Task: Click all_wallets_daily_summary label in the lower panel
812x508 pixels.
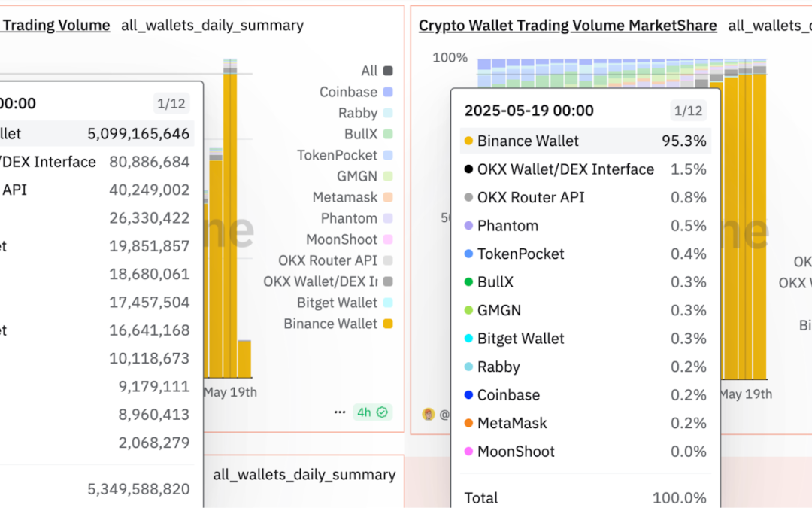Action: point(304,475)
